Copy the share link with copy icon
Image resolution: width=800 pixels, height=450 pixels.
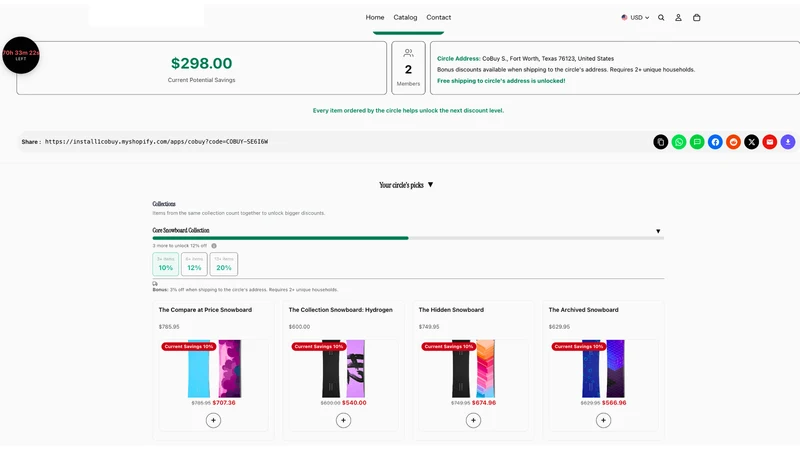coord(661,142)
